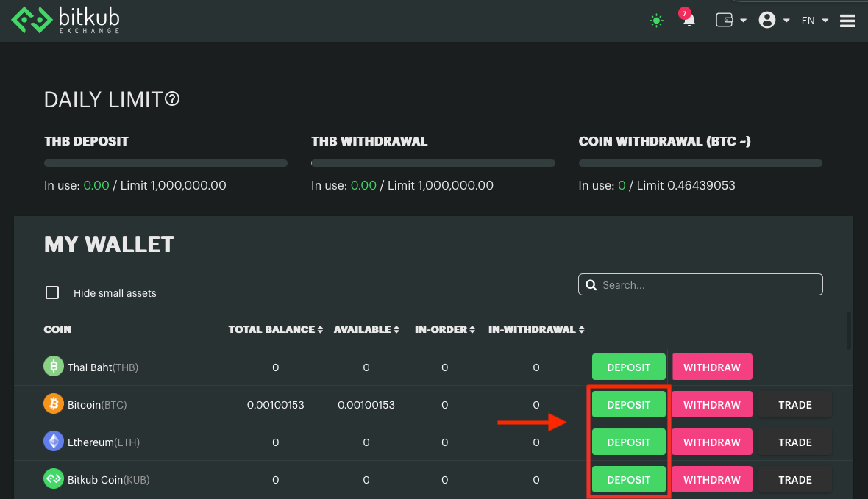Screen dimensions: 868x499
Task: Open the wallet icon menu
Action: tap(724, 21)
